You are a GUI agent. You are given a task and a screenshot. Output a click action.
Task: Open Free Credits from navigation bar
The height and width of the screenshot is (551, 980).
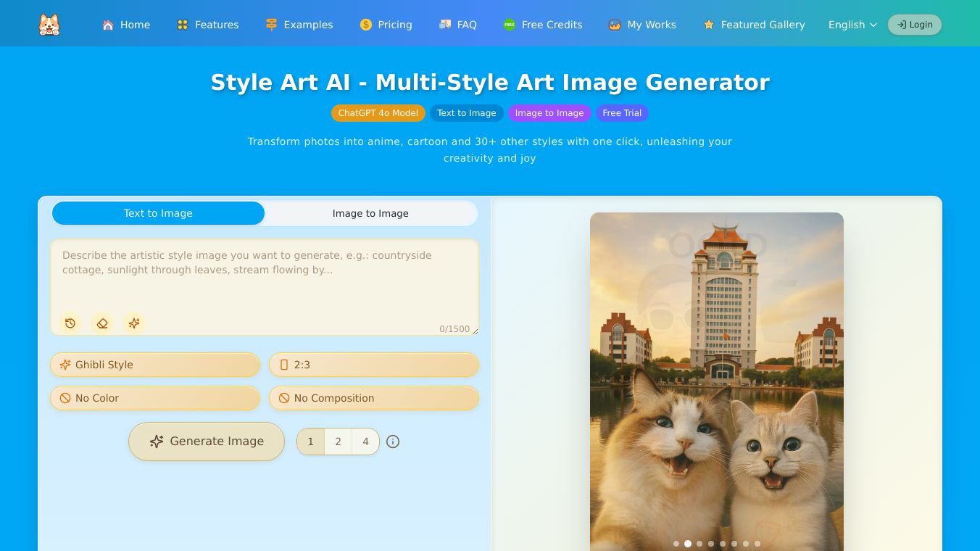543,25
